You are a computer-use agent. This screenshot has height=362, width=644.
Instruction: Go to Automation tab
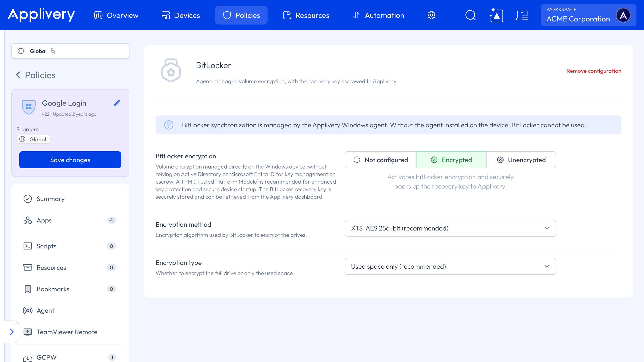pyautogui.click(x=379, y=15)
